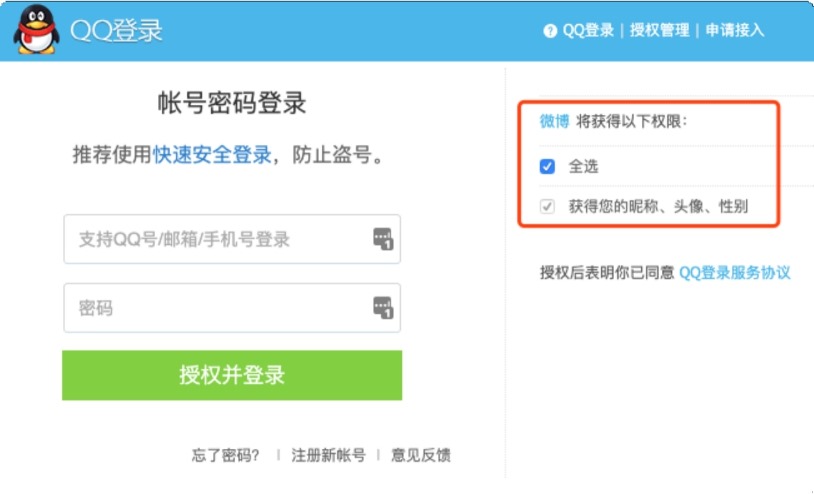Open the 微博 link in permissions
Screen dimensions: 814x494
554,121
